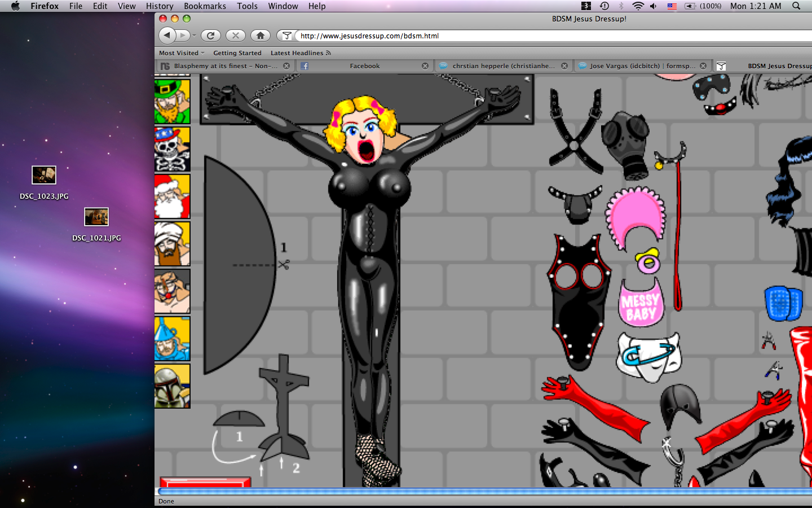
Task: Click the Wi-Fi status icon
Action: click(638, 6)
